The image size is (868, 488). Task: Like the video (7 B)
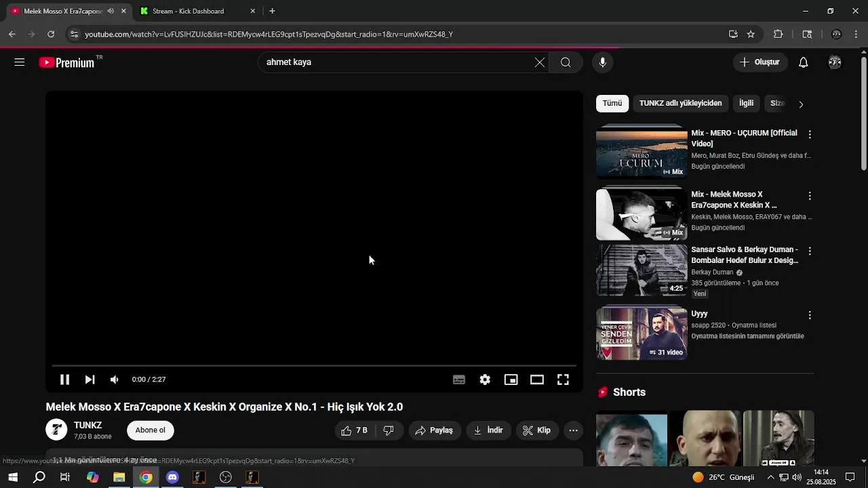(355, 430)
